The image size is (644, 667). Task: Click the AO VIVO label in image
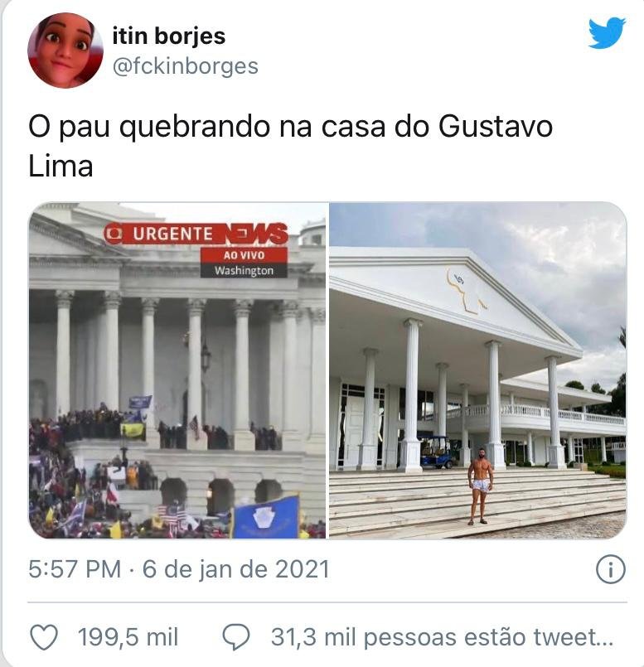coord(244,255)
